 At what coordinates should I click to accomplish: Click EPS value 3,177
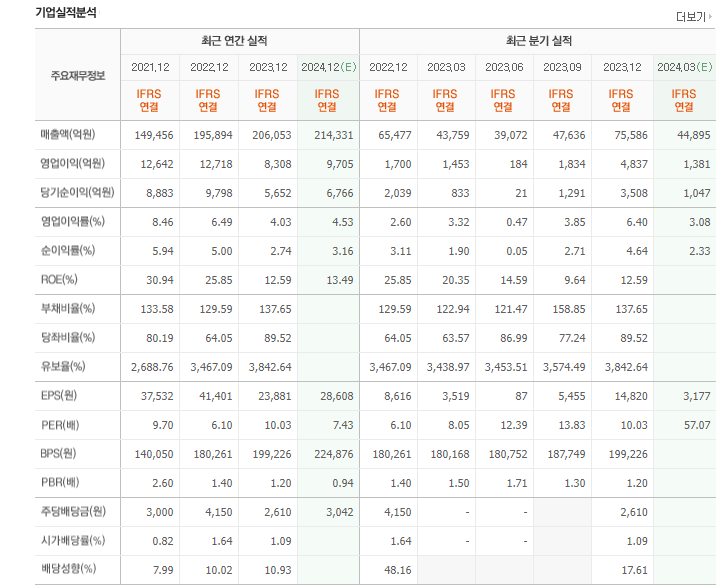pyautogui.click(x=697, y=397)
